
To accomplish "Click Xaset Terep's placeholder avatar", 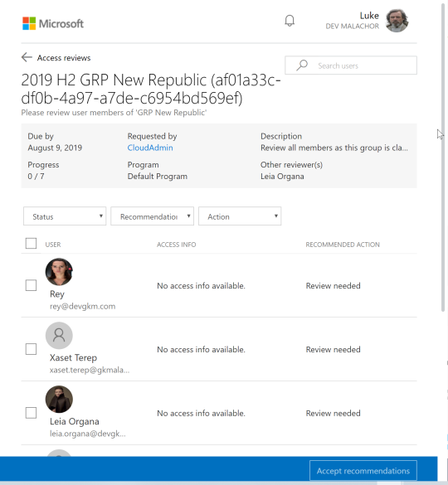I will click(59, 335).
